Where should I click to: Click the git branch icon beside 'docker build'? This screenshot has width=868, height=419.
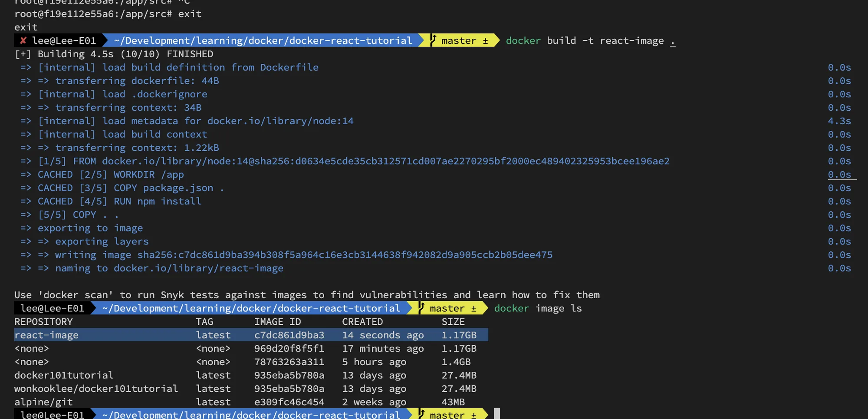[x=433, y=40]
